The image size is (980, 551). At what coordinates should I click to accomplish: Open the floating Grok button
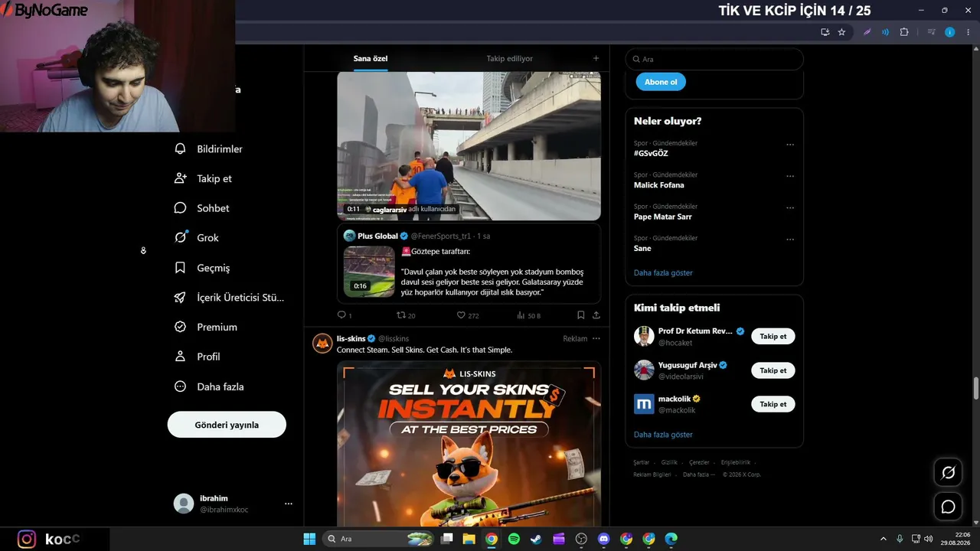pos(948,473)
